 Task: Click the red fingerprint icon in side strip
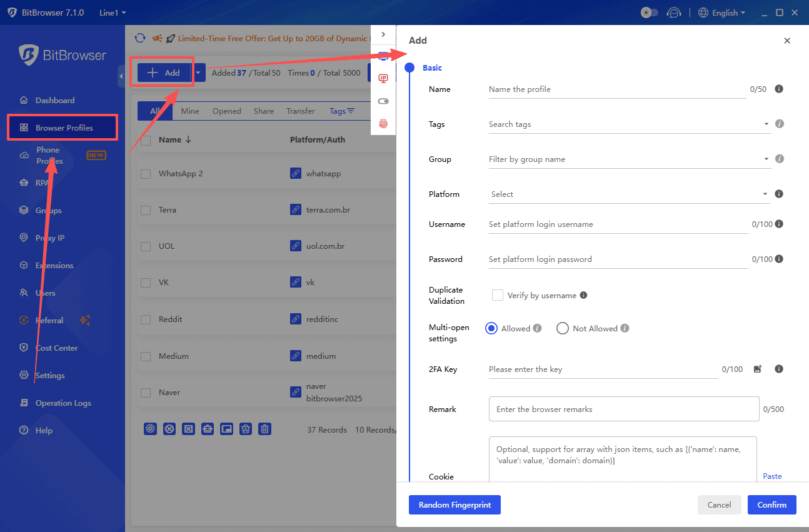tap(383, 124)
